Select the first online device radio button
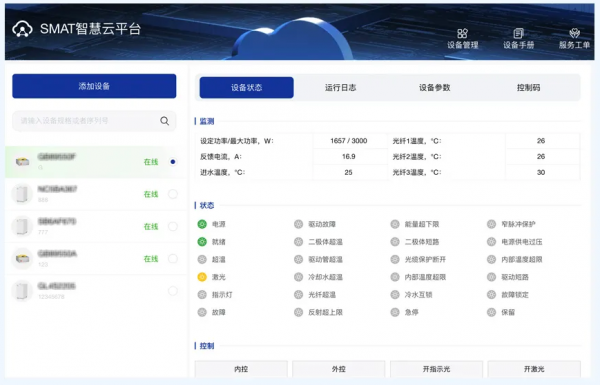This screenshot has height=385, width=600. (x=173, y=162)
